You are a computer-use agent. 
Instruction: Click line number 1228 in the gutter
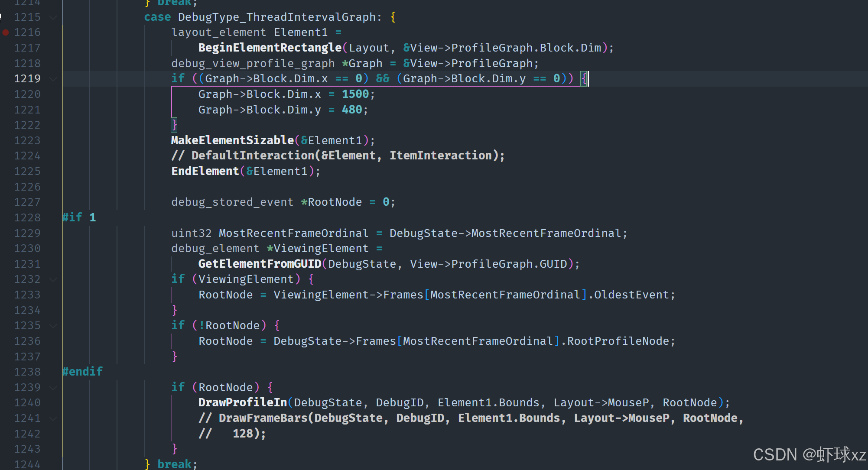point(27,217)
